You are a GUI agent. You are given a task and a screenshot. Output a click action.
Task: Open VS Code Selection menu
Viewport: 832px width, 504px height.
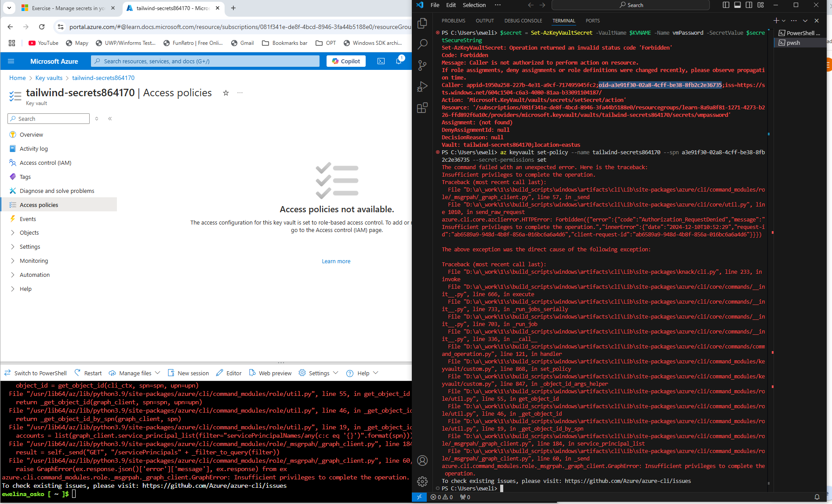pos(474,5)
